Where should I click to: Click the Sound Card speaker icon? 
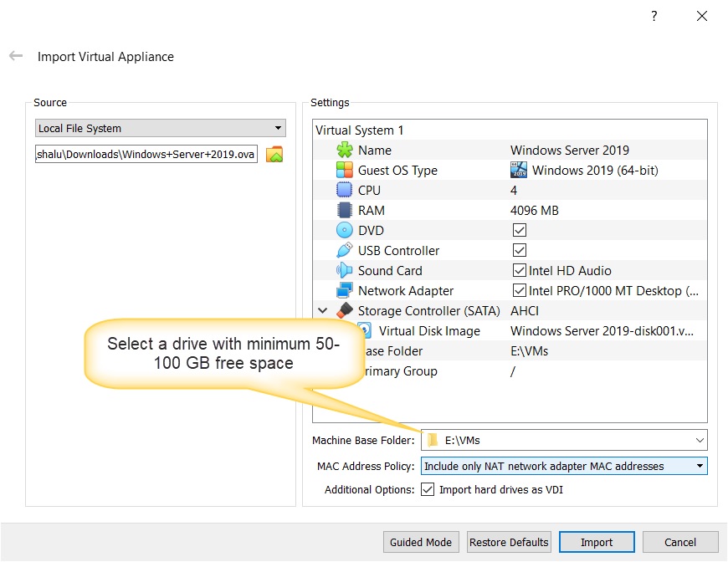pyautogui.click(x=345, y=270)
